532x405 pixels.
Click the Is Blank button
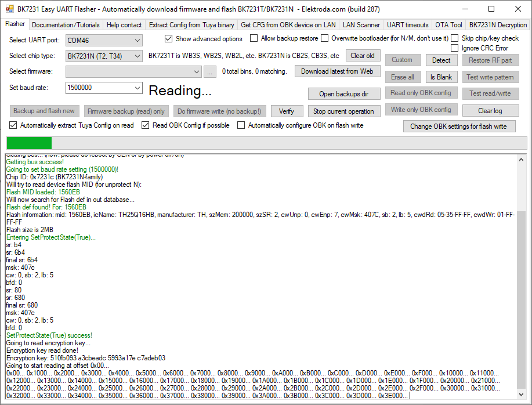point(441,77)
